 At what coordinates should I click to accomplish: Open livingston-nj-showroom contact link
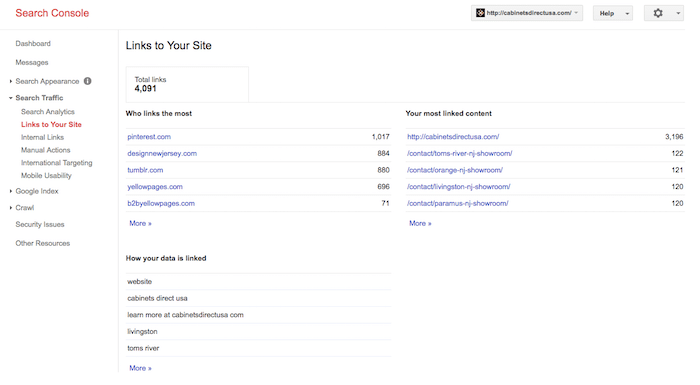pos(458,187)
